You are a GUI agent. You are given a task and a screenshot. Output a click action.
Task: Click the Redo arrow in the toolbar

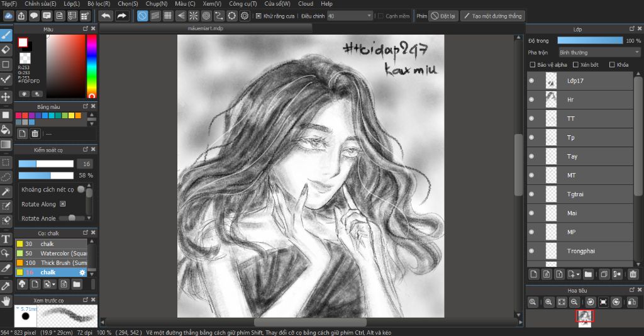point(121,16)
